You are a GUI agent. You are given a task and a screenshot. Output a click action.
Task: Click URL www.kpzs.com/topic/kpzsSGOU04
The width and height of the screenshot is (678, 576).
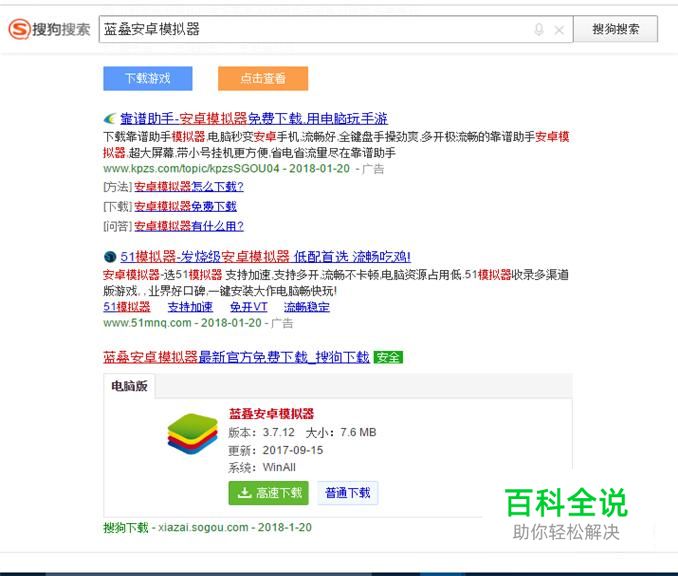coord(191,169)
